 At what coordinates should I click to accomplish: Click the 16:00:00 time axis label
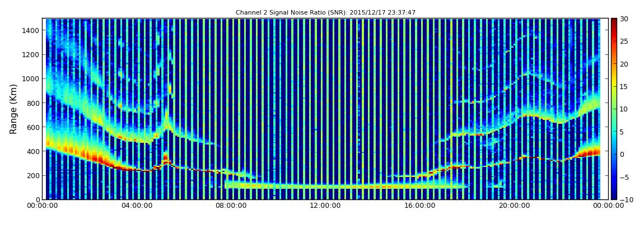click(x=421, y=206)
